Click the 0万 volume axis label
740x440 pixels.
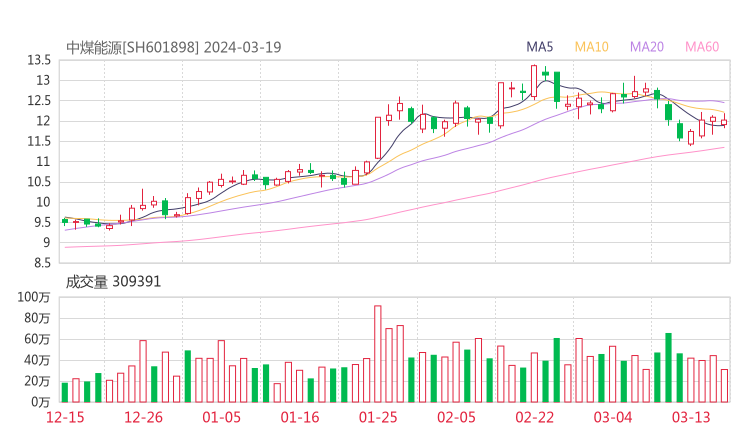41,402
